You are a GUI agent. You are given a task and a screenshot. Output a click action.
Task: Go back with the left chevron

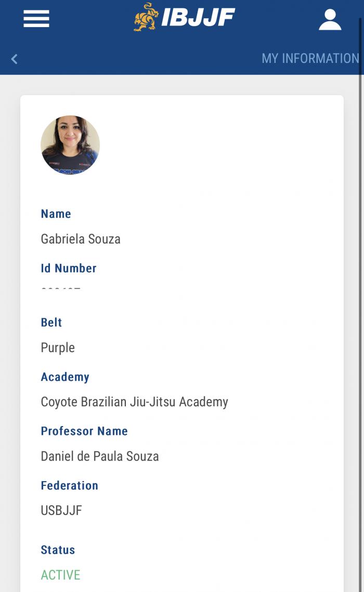(x=15, y=59)
